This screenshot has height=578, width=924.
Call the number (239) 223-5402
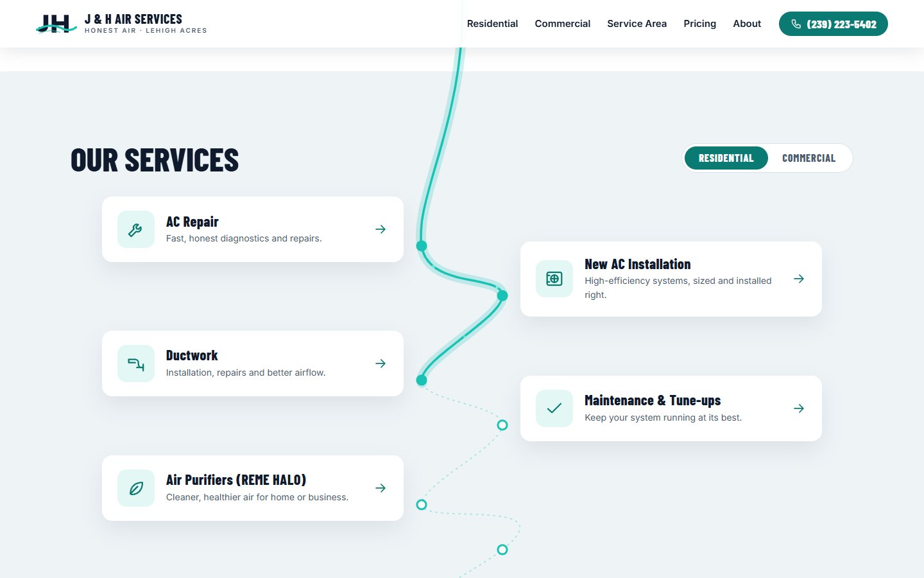point(833,24)
